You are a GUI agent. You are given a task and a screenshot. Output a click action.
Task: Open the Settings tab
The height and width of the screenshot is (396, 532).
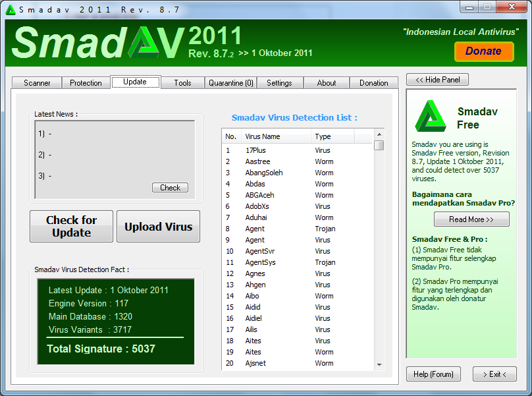tap(279, 83)
